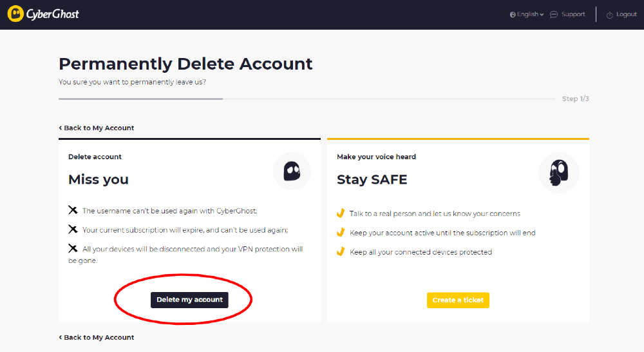This screenshot has height=352, width=644.
Task: Click the Support chat bubble icon
Action: pos(554,14)
